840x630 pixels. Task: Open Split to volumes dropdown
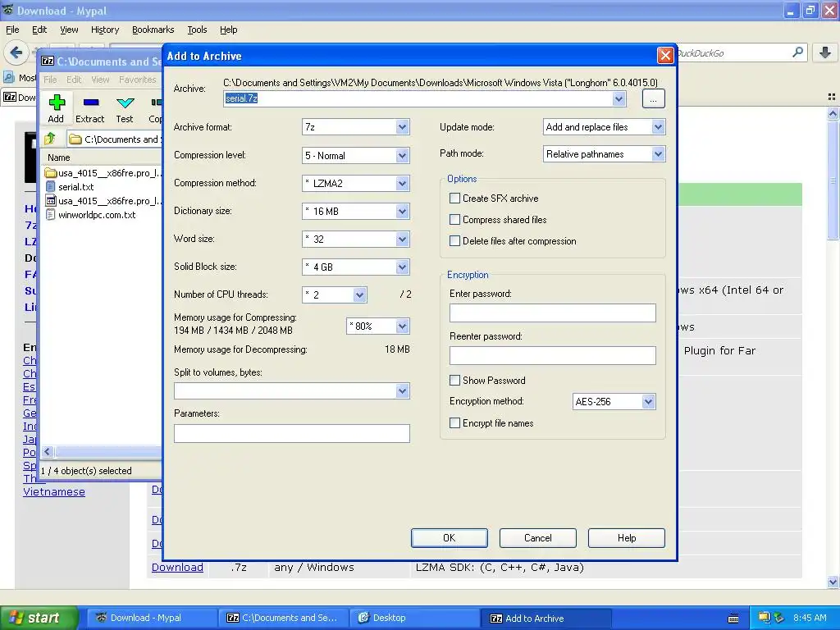pyautogui.click(x=402, y=391)
